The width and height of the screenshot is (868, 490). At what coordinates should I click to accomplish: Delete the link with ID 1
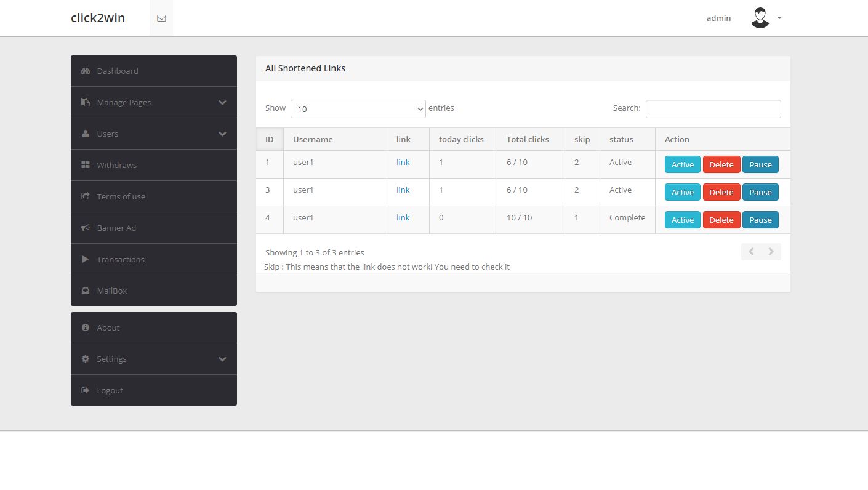(721, 164)
